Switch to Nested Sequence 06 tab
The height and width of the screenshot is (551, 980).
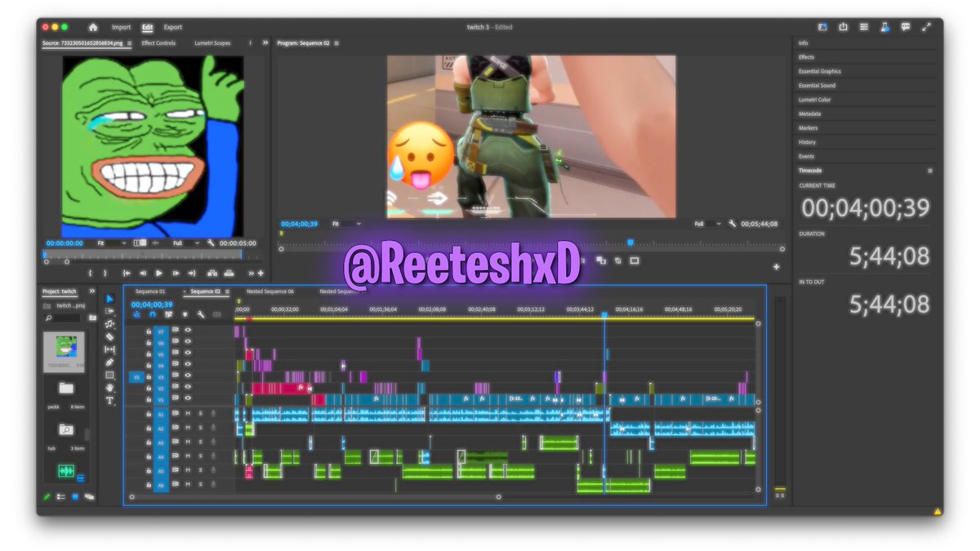coord(270,291)
